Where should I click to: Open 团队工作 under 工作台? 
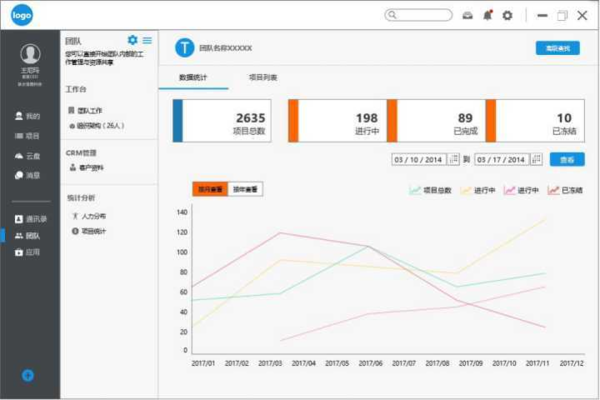point(85,111)
